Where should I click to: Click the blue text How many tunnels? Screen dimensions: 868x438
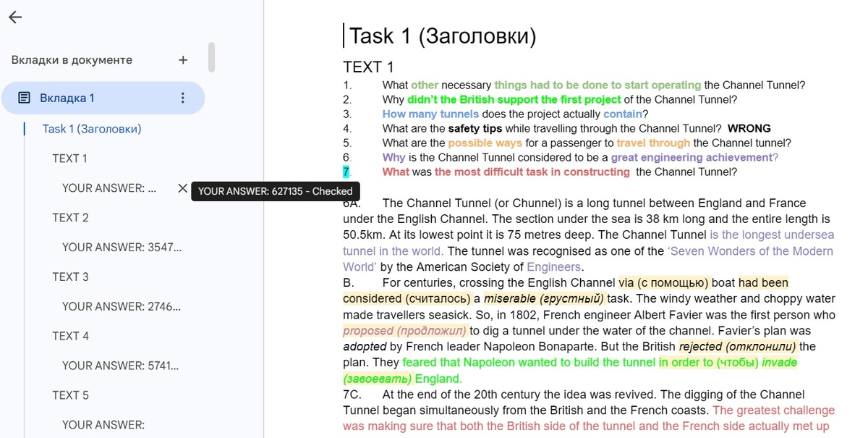[x=430, y=114]
